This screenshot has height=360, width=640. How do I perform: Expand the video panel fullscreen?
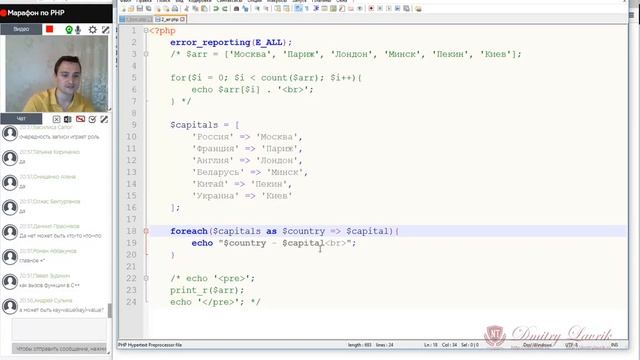(x=105, y=29)
